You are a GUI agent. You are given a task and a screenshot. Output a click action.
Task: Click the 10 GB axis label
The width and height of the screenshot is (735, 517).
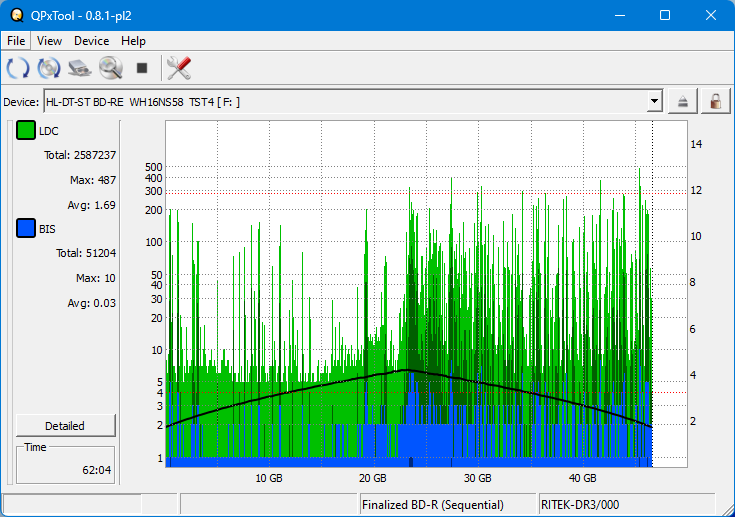tap(269, 478)
